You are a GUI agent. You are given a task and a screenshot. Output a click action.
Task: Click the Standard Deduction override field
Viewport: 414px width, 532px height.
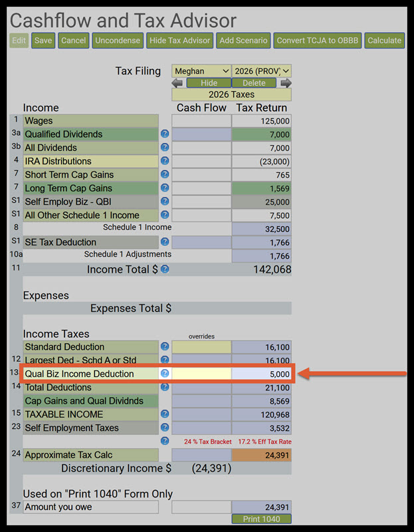201,347
